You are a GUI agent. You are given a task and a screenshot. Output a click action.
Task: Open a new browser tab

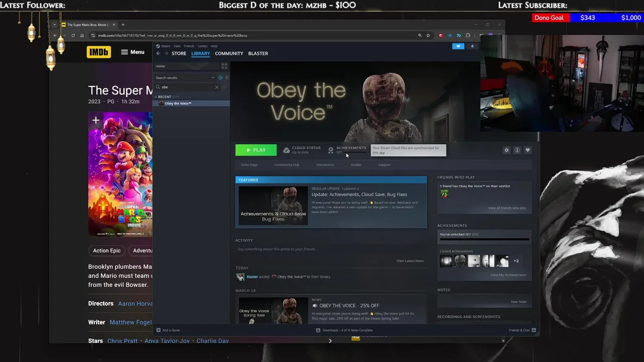(123, 25)
